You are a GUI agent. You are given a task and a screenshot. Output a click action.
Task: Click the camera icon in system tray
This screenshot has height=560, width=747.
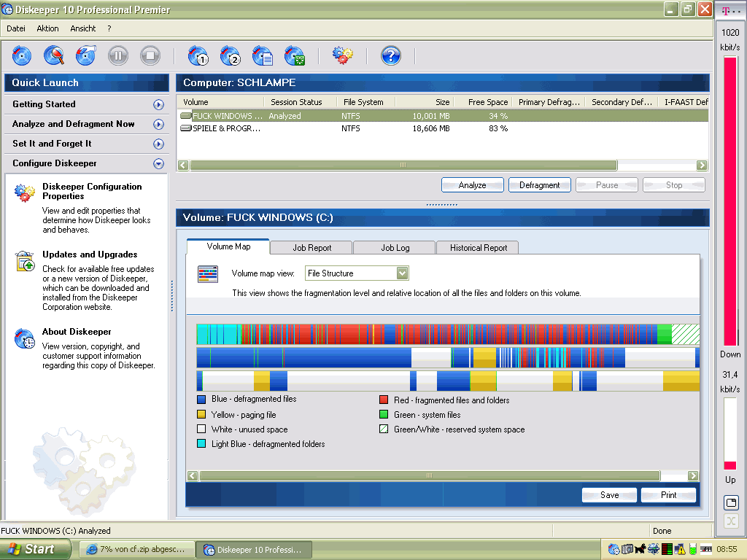click(x=627, y=549)
